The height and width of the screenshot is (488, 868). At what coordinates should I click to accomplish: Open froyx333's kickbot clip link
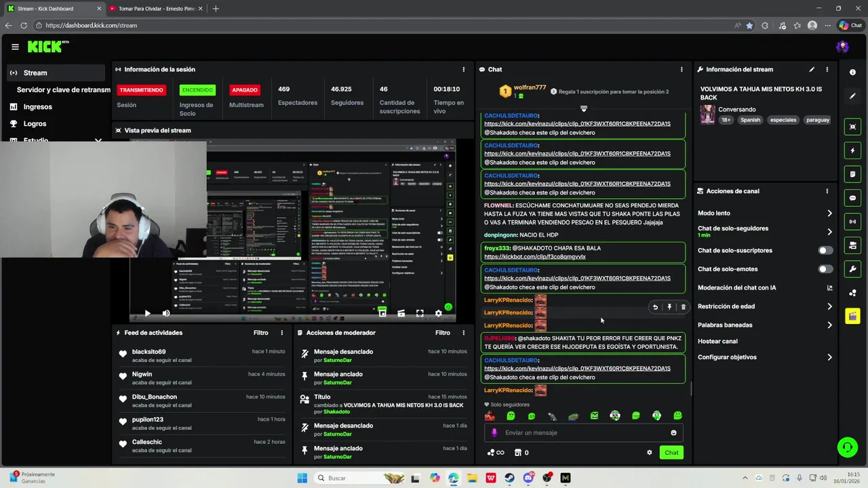click(534, 257)
